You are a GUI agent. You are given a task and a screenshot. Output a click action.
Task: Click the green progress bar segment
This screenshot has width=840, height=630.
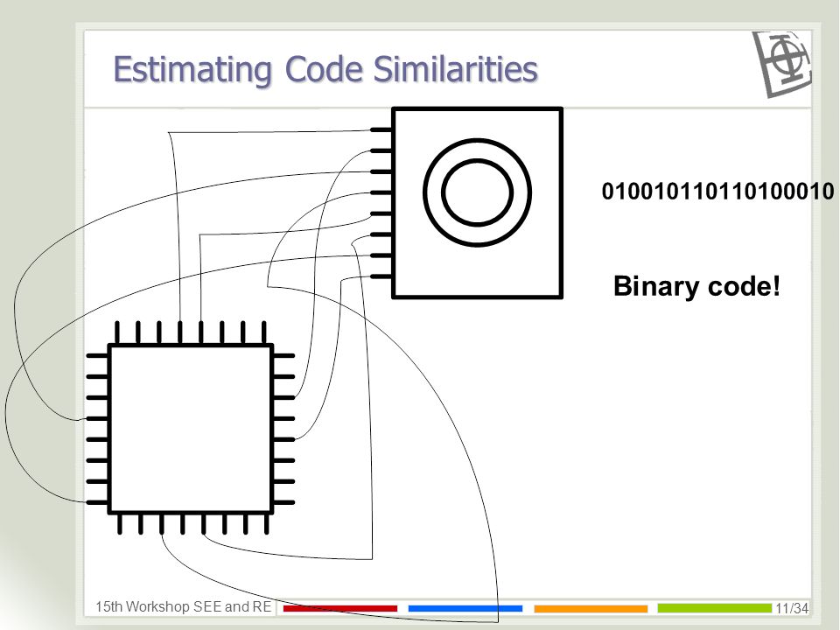click(715, 607)
